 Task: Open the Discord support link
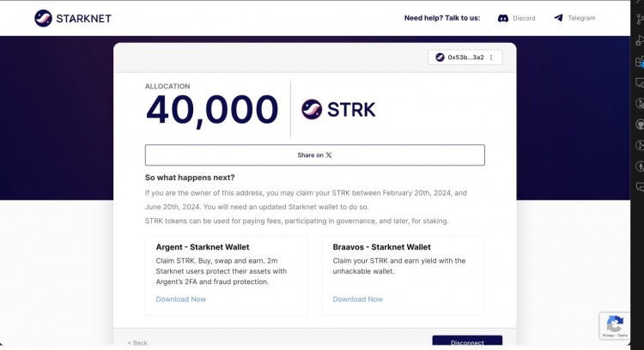click(516, 18)
